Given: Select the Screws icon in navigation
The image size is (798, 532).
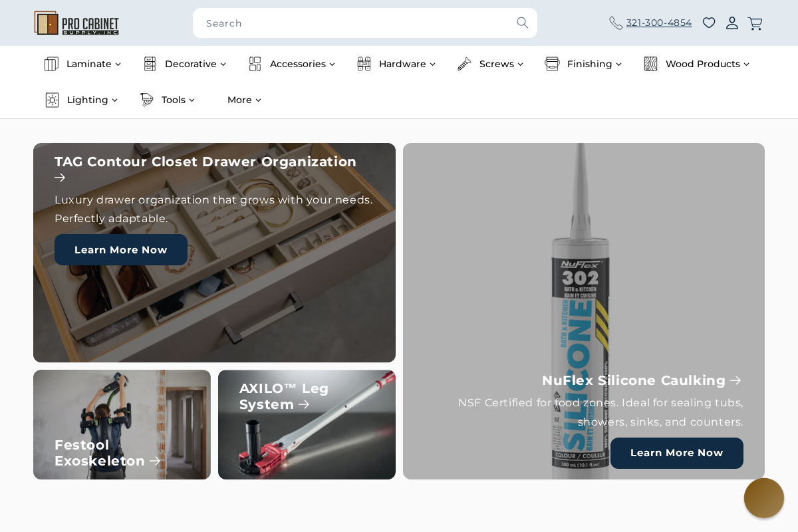Looking at the screenshot, I should tap(464, 64).
